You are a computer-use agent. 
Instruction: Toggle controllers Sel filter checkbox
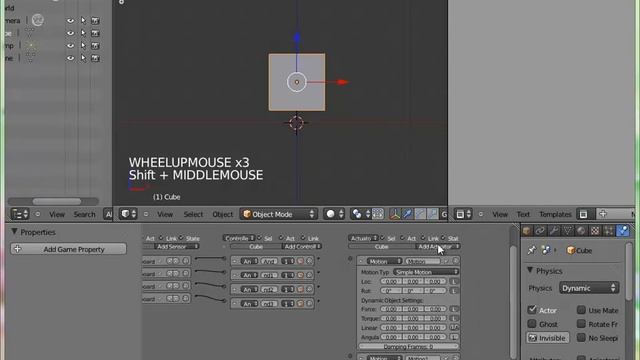[x=260, y=238]
